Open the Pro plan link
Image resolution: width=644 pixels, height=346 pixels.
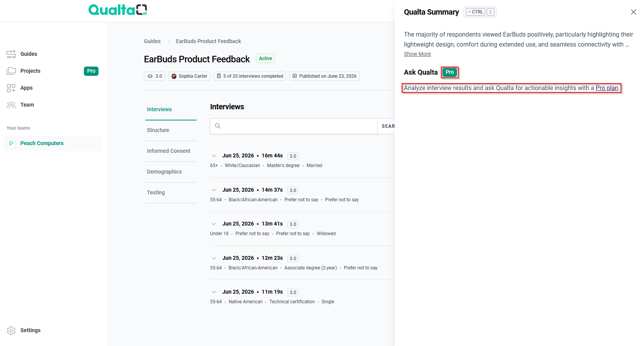tap(607, 88)
